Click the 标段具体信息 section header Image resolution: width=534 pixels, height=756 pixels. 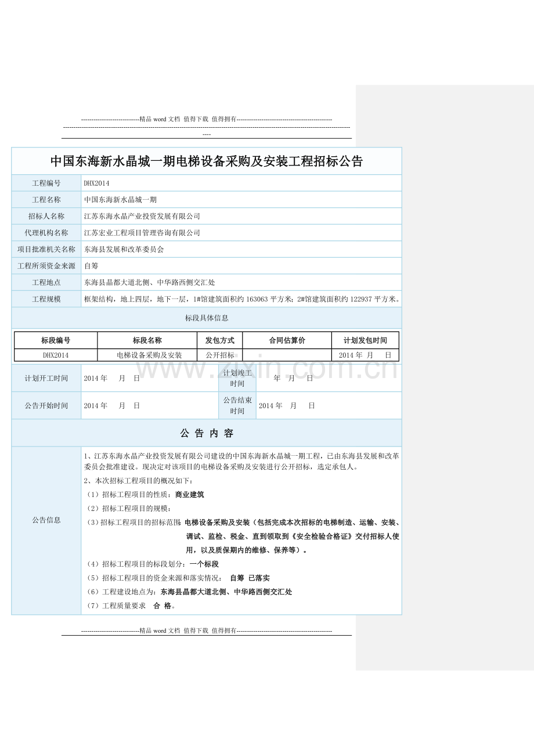207,318
